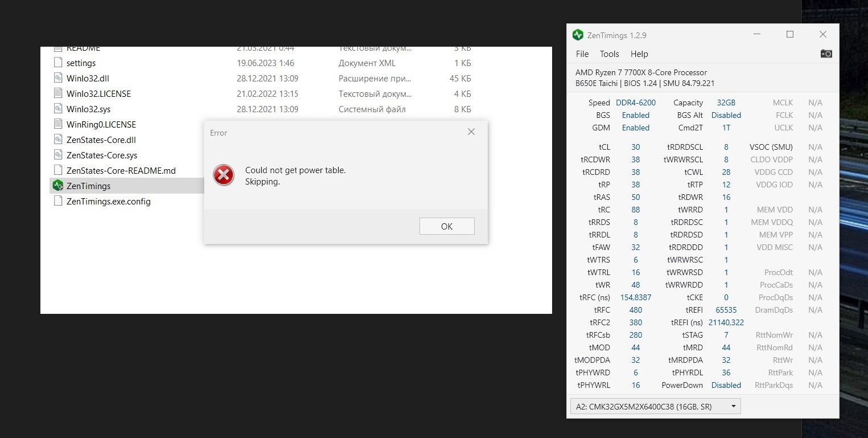Select the ZenStates-Core.sys file name
The height and width of the screenshot is (438, 868).
[x=102, y=155]
